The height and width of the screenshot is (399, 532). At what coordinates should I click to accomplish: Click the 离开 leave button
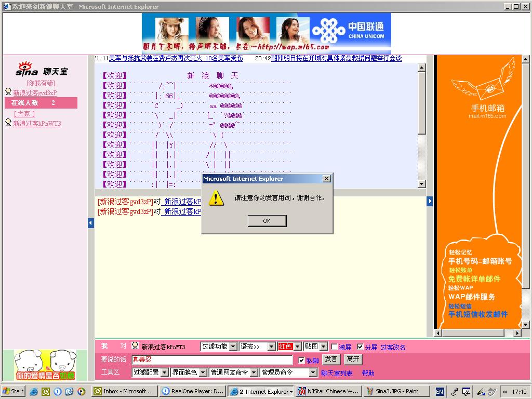pos(353,360)
